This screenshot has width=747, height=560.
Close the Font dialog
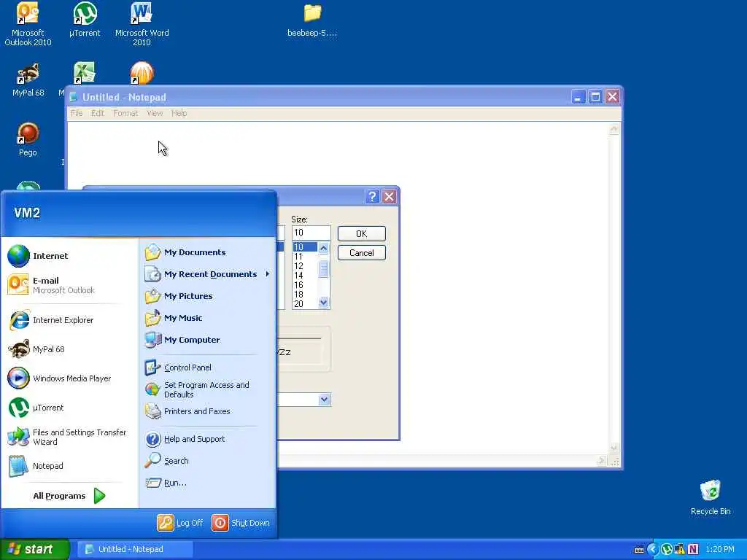(390, 197)
